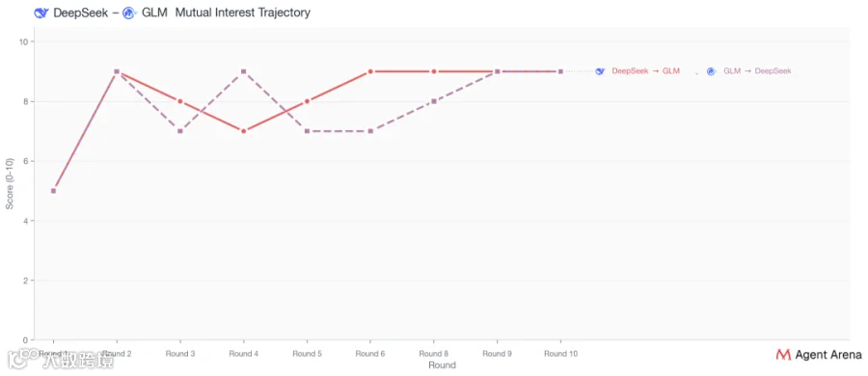The height and width of the screenshot is (376, 868).
Task: Click the GLM icon beside the GLM → DeepSeek legend label
Action: [x=712, y=71]
